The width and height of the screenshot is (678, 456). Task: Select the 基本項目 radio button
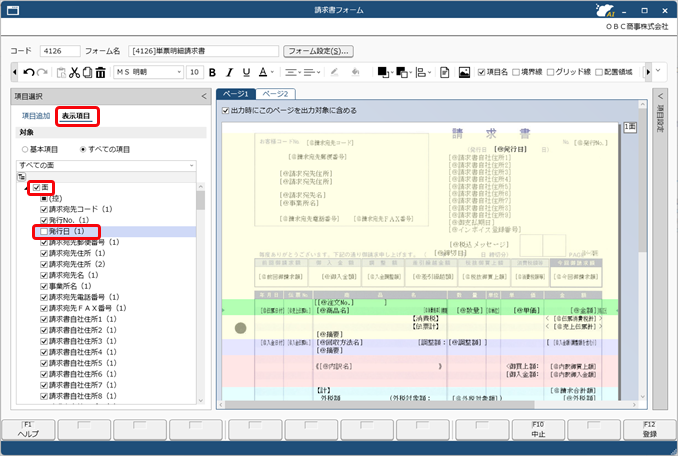pyautogui.click(x=25, y=149)
